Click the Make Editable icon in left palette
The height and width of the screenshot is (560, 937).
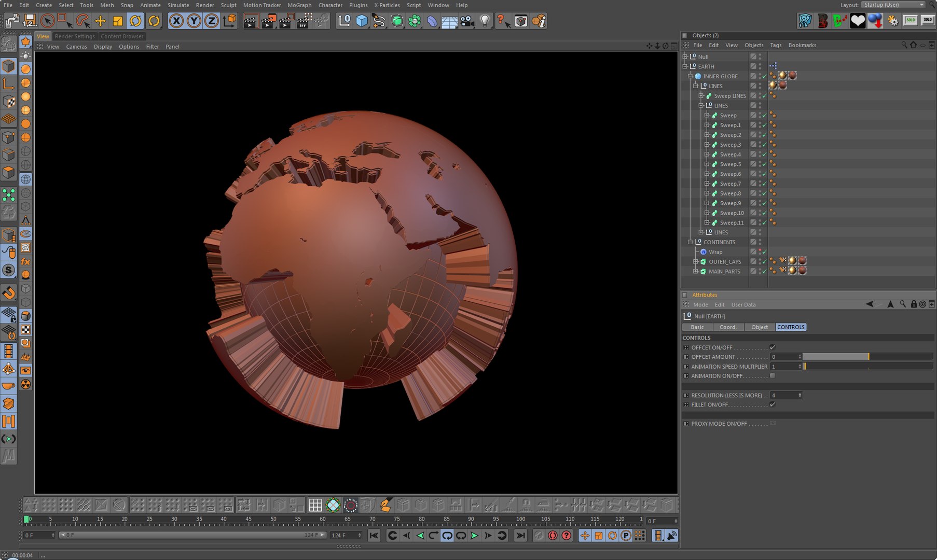coord(8,44)
